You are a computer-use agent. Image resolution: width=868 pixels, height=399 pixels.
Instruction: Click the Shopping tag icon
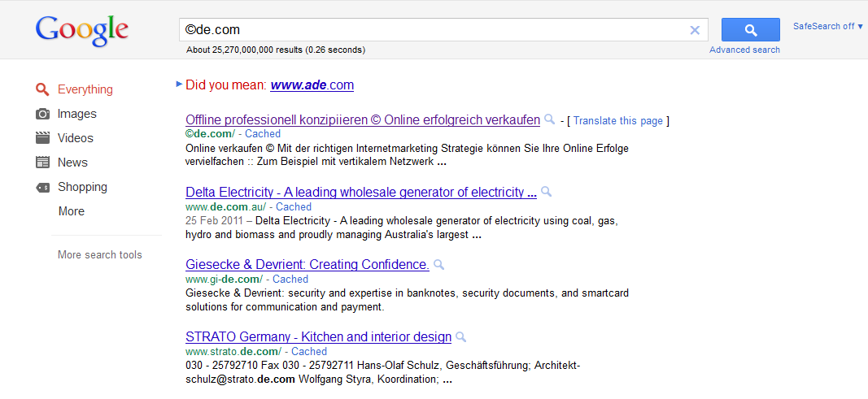[42, 188]
